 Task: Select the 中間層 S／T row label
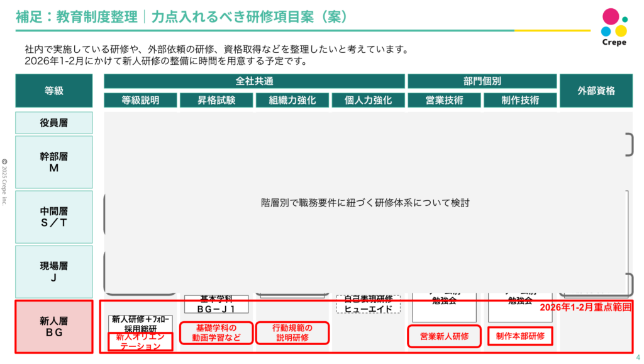(54, 217)
